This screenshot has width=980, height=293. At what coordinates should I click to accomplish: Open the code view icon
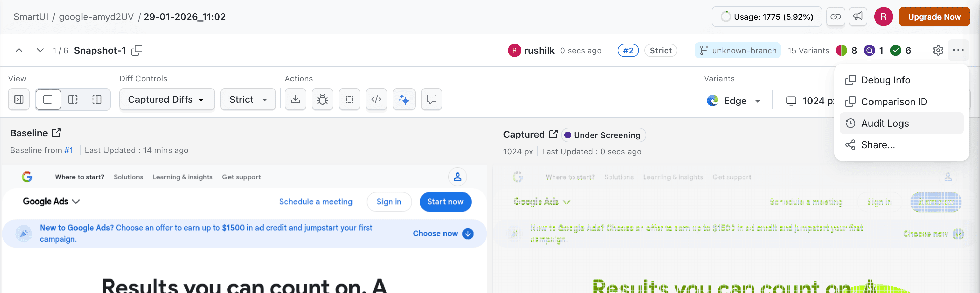(376, 100)
